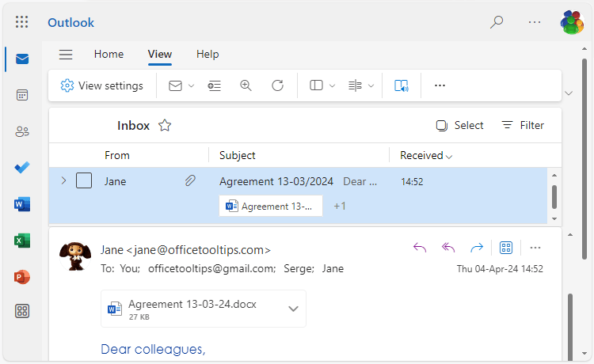This screenshot has width=594, height=364.
Task: Launch Word from the sidebar
Action: click(22, 204)
